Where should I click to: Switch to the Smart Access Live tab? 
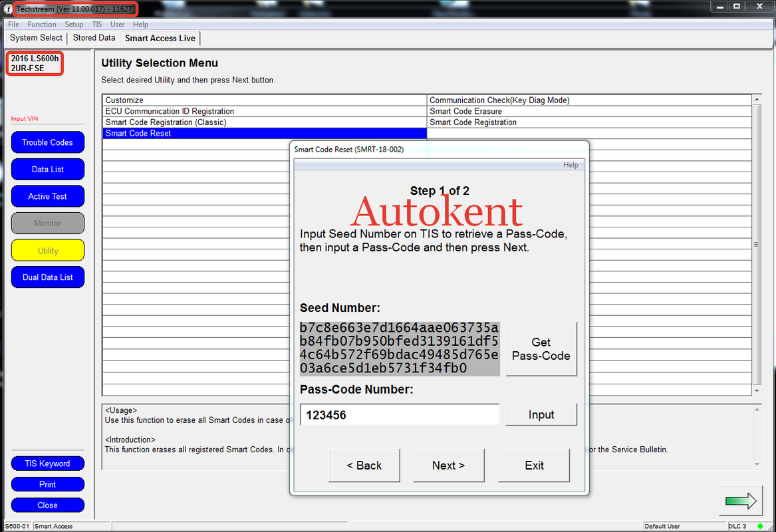point(160,38)
